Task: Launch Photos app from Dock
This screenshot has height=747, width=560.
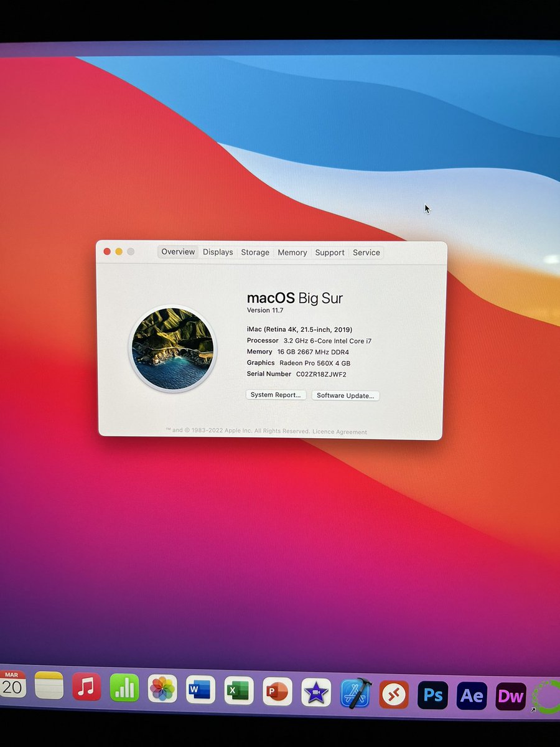Action: click(162, 689)
